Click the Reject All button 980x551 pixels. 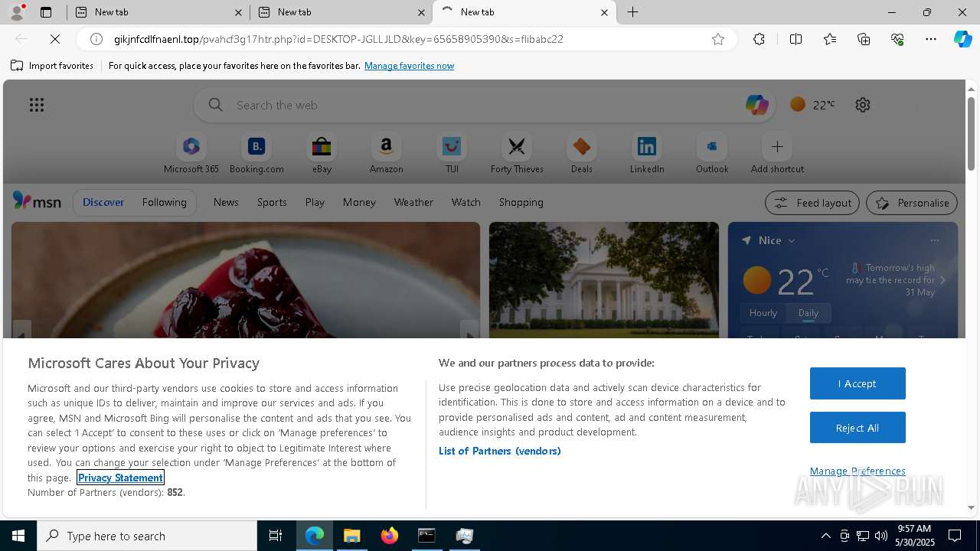point(857,428)
